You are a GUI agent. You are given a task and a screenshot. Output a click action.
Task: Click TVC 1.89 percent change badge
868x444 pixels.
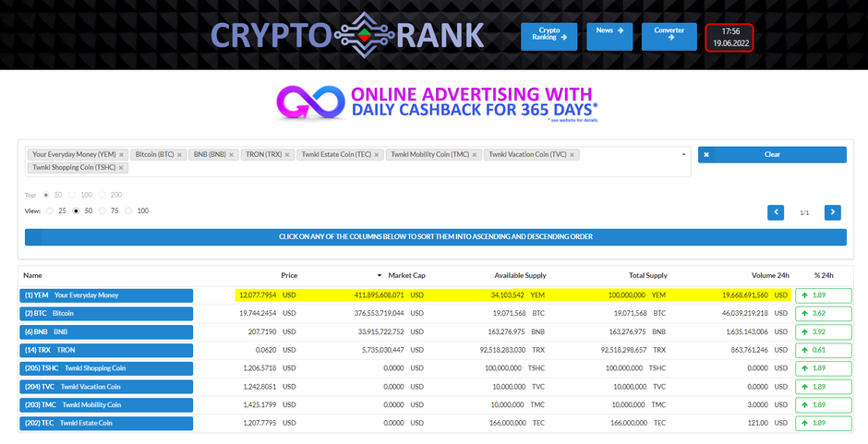pos(824,387)
